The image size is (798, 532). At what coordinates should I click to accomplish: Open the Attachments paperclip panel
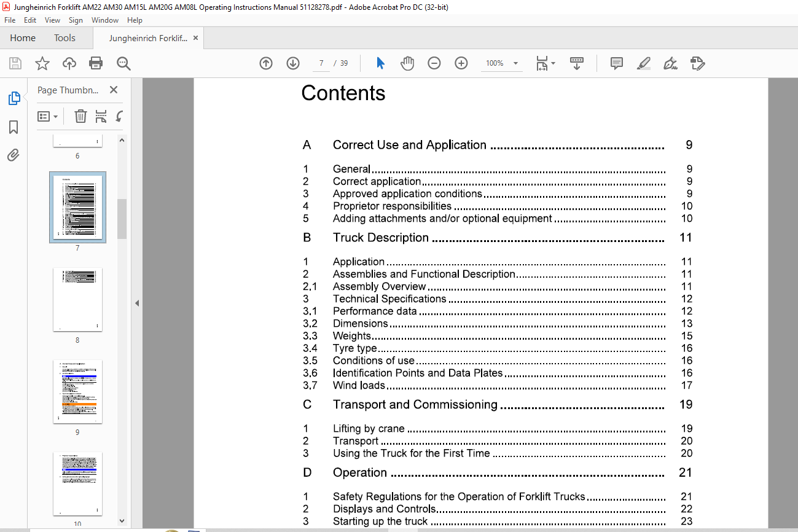(14, 155)
